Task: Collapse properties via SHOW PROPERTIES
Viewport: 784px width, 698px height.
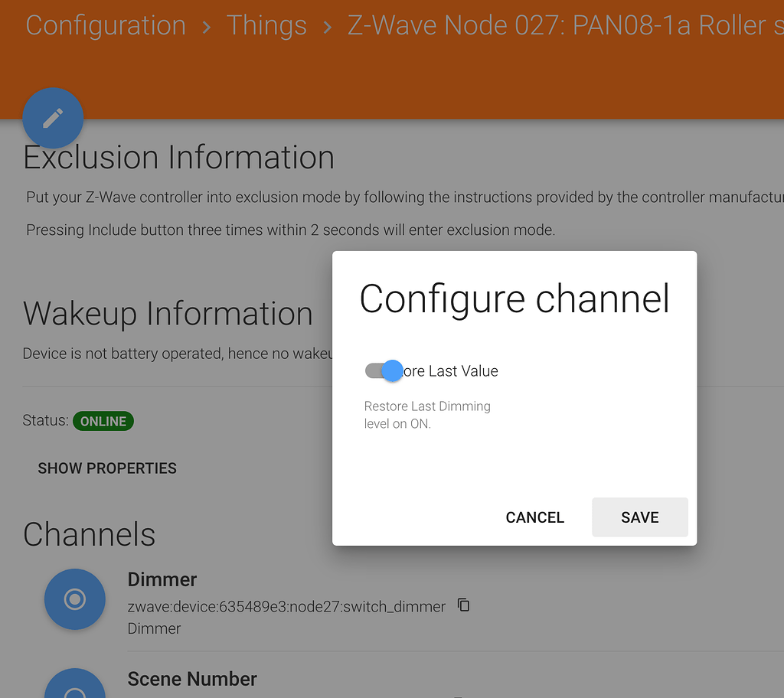Action: (x=106, y=468)
